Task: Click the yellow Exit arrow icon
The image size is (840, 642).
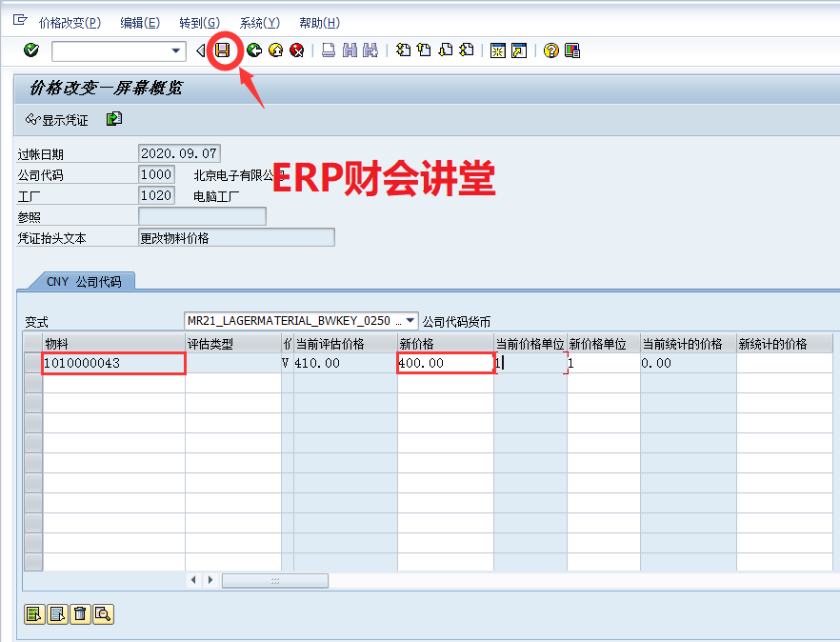Action: [275, 50]
